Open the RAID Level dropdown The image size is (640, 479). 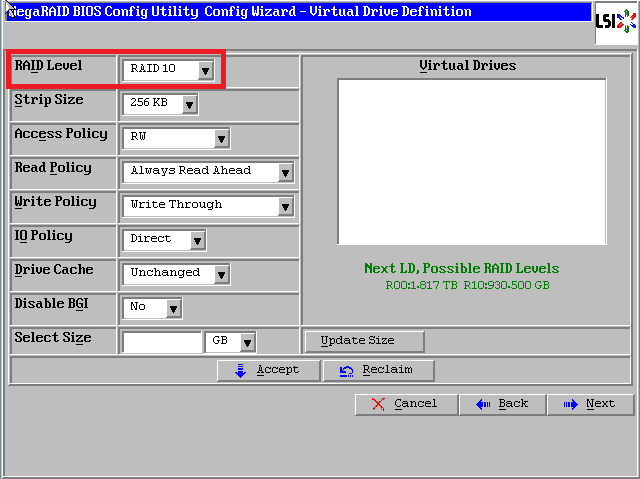pyautogui.click(x=205, y=70)
